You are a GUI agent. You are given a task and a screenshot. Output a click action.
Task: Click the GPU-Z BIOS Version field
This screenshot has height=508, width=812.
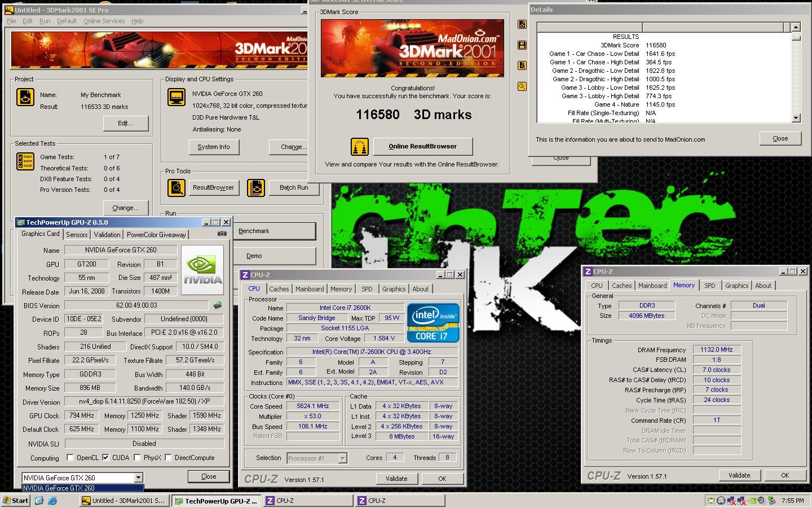136,305
